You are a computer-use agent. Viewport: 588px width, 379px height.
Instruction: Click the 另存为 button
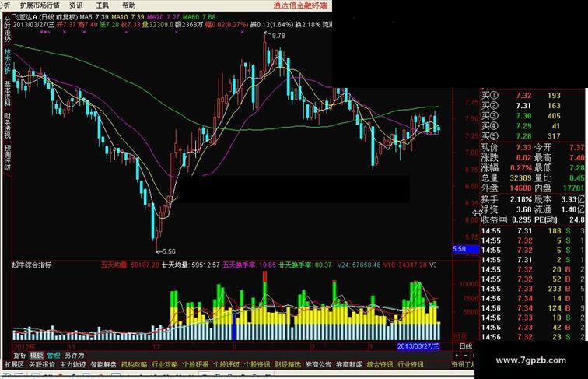coord(74,355)
